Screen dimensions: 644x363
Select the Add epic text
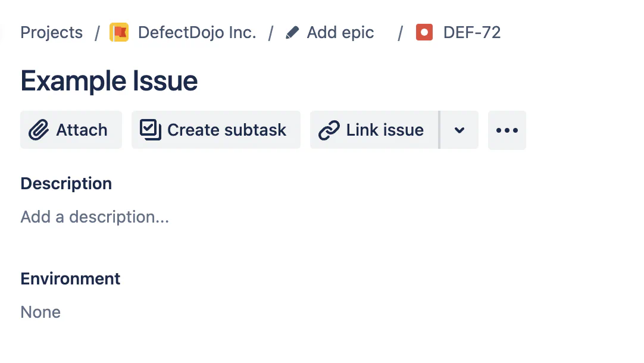point(340,32)
